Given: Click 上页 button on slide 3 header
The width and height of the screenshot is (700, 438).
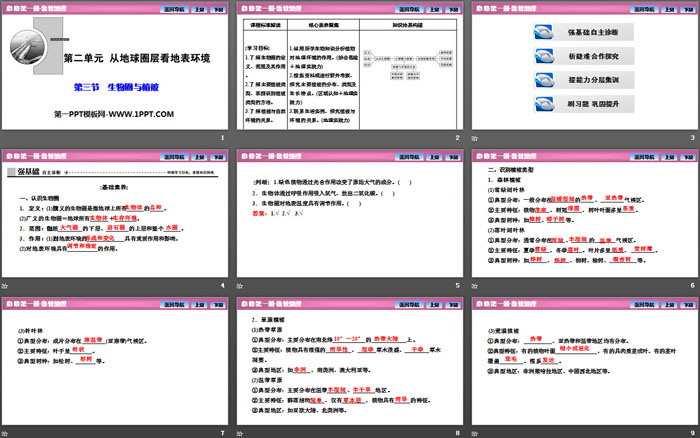Looking at the screenshot, I should click(667, 9).
